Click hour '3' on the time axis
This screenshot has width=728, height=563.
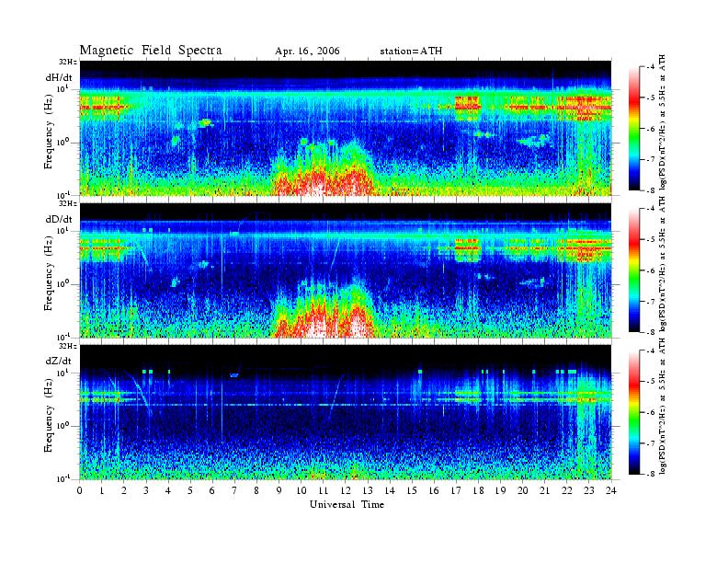[x=146, y=491]
